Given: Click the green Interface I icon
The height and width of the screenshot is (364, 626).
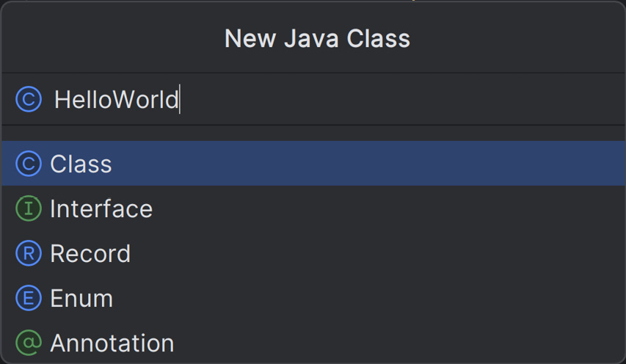Looking at the screenshot, I should 29,208.
